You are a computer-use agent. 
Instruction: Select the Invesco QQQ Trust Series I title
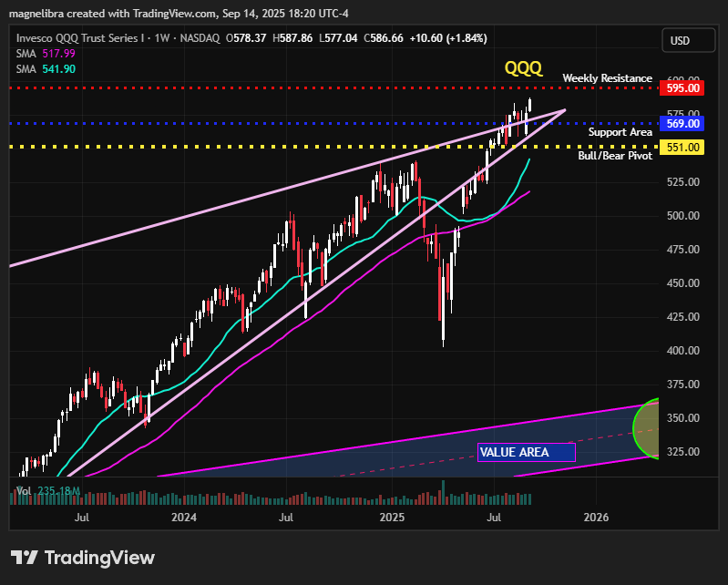click(x=80, y=38)
